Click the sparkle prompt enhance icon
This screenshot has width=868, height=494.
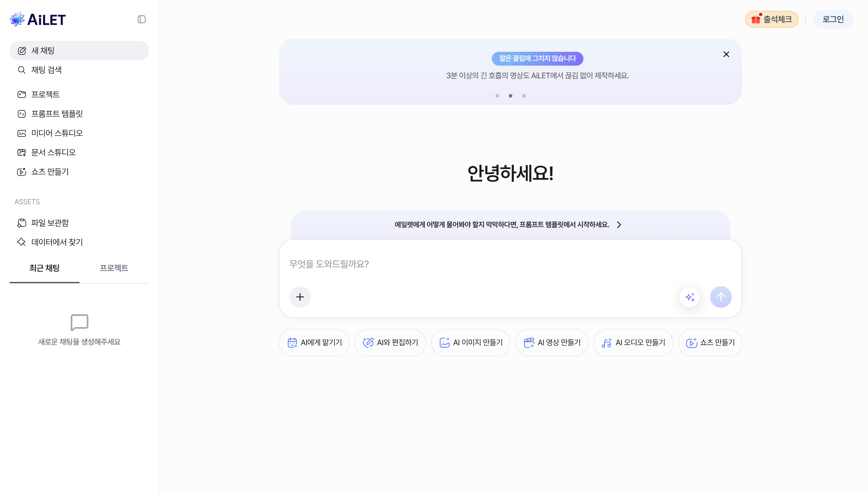tap(690, 297)
